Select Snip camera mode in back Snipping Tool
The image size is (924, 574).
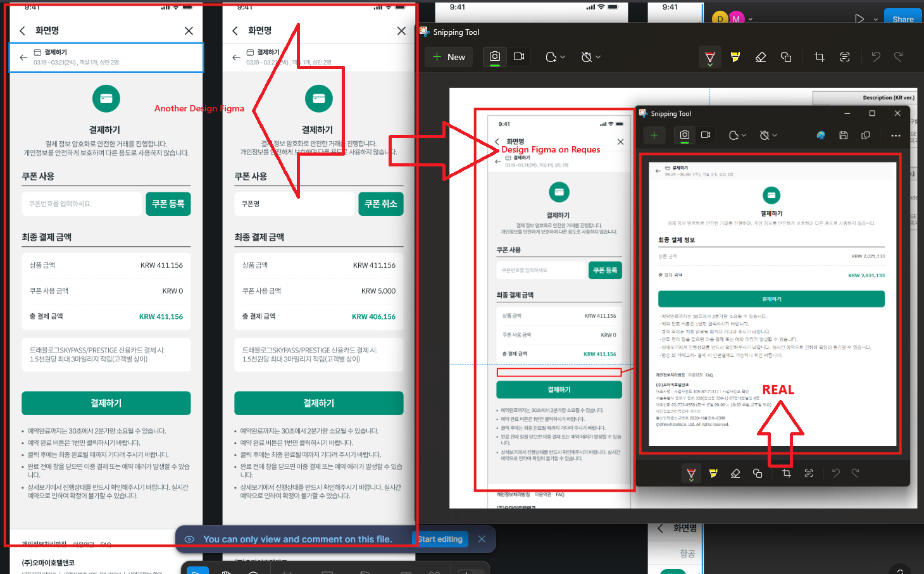coord(495,57)
